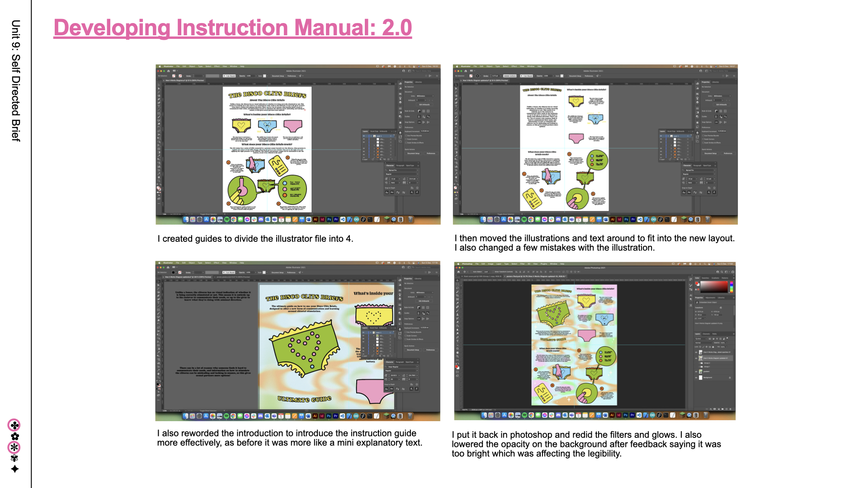Expand the Group 1 folder in Layers
Viewport: 868px width, 488px height.
(699, 366)
